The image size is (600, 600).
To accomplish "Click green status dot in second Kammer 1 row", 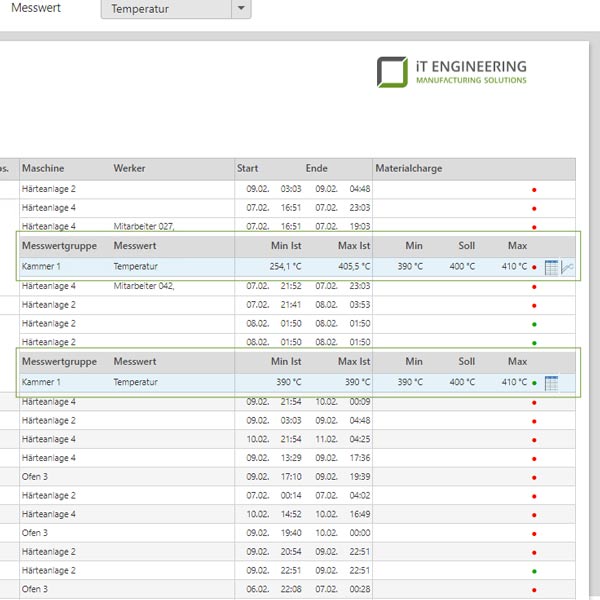I will point(534,383).
